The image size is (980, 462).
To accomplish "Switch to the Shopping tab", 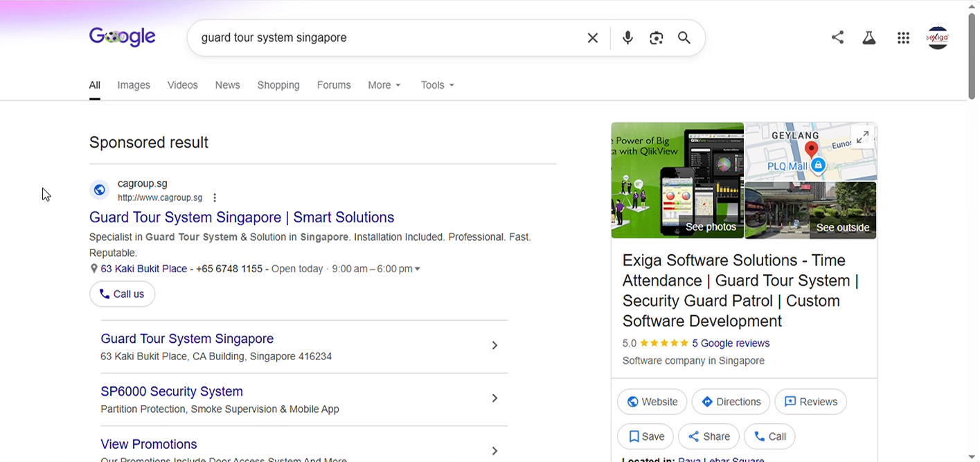I will (278, 85).
